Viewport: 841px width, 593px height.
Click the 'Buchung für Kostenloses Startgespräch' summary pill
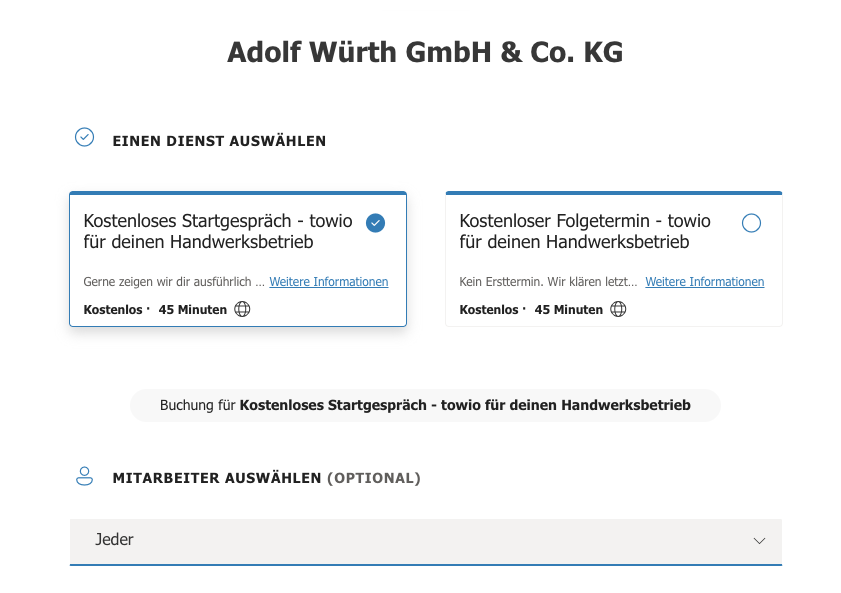425,406
